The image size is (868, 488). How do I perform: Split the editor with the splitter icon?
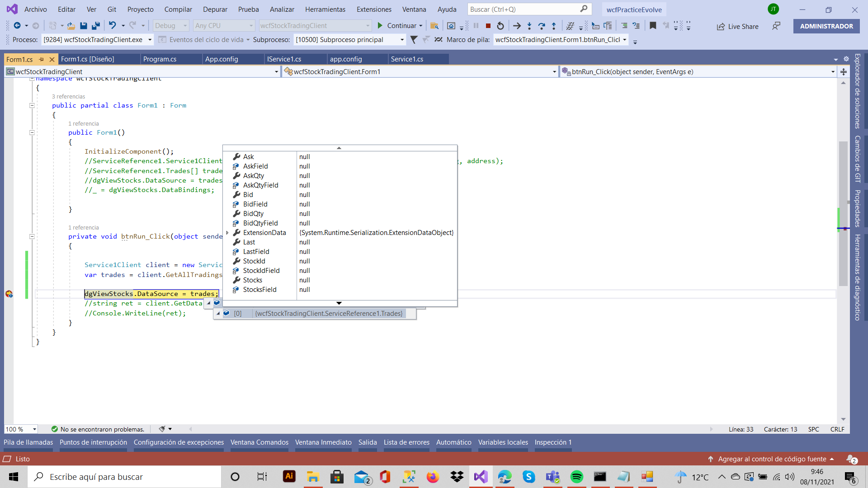844,72
